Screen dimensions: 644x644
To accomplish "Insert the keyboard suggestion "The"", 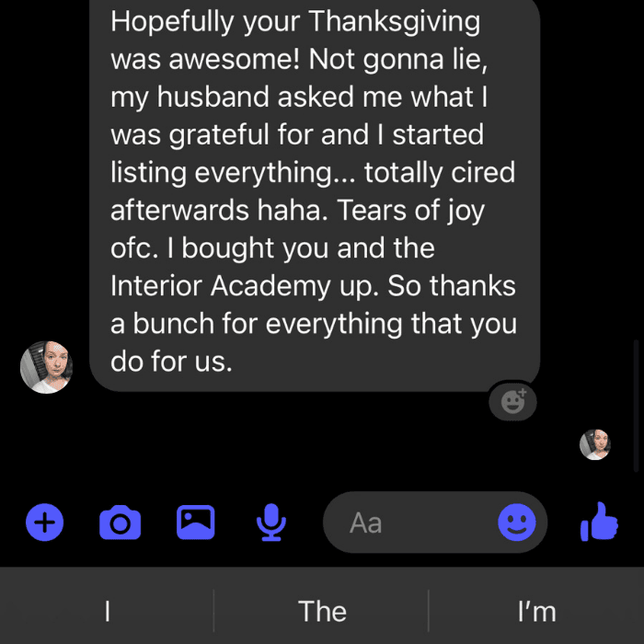I will pos(322,611).
